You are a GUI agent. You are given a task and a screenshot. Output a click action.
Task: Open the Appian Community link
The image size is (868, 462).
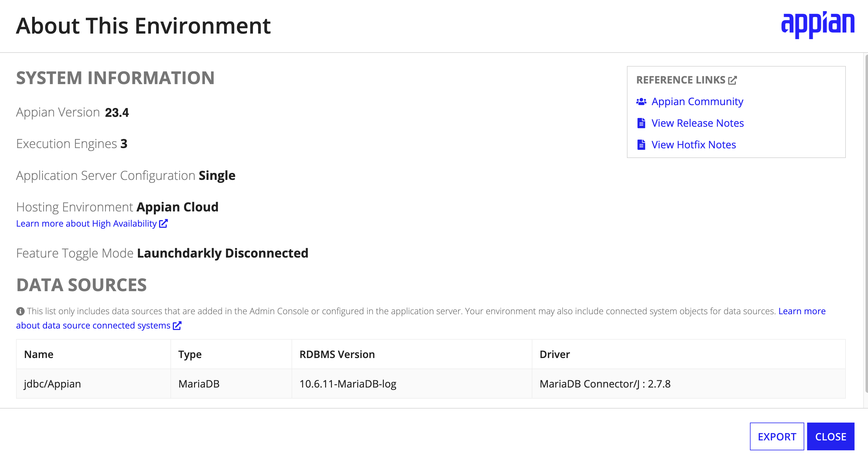pyautogui.click(x=697, y=102)
